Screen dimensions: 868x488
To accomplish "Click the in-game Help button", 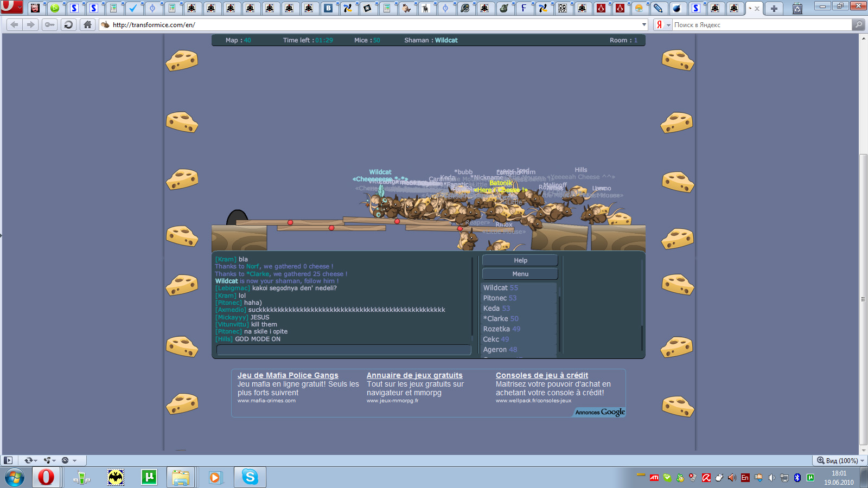I will (520, 260).
